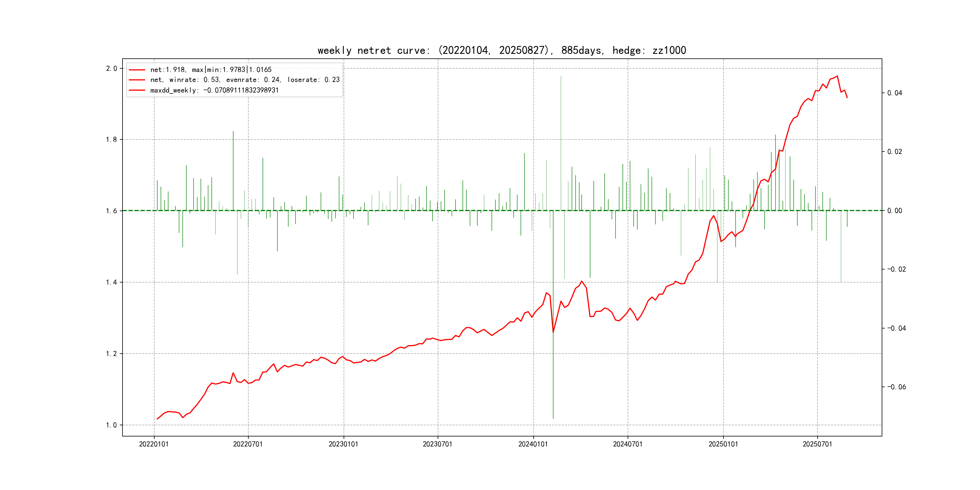Click the 0.00 right y-axis tick label

coord(894,211)
